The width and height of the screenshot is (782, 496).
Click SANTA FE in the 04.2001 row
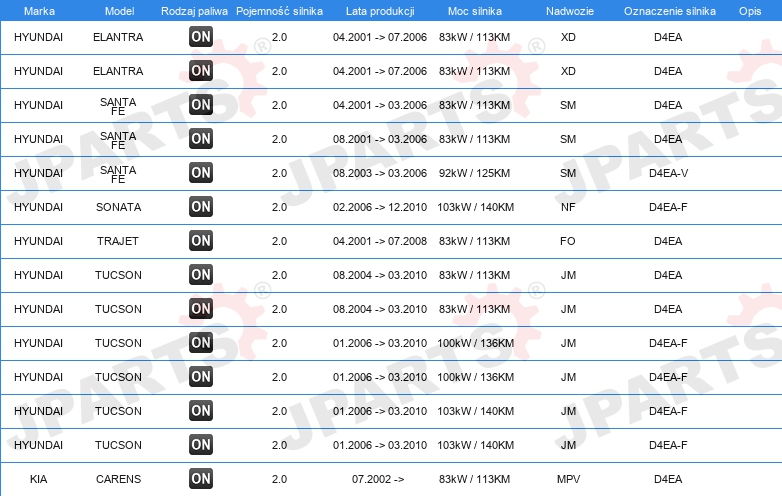118,106
